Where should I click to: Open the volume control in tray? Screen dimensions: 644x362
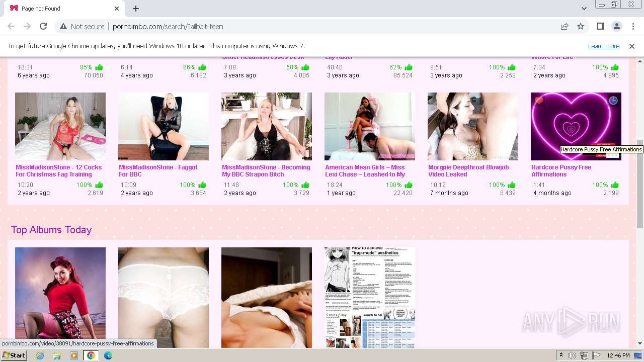pos(572,355)
